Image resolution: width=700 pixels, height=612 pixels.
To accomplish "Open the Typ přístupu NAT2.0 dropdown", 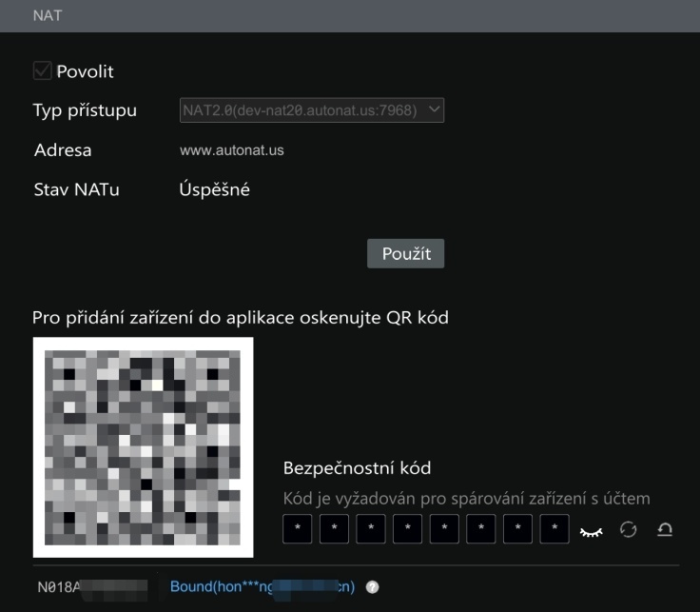I will 312,109.
